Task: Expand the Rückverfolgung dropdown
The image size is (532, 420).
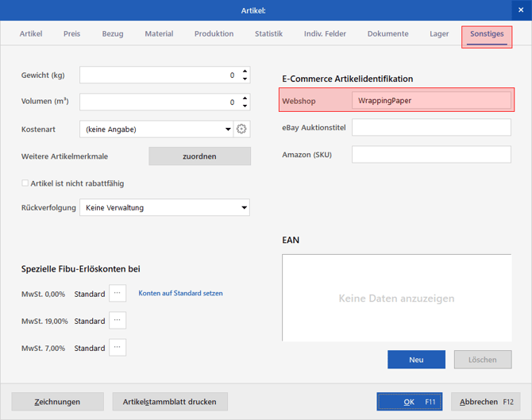Action: [x=244, y=207]
